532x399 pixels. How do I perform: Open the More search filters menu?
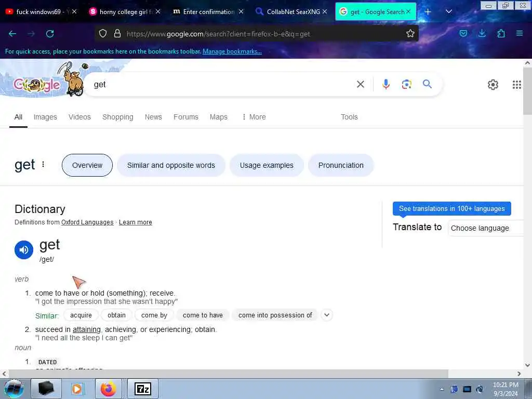254,117
